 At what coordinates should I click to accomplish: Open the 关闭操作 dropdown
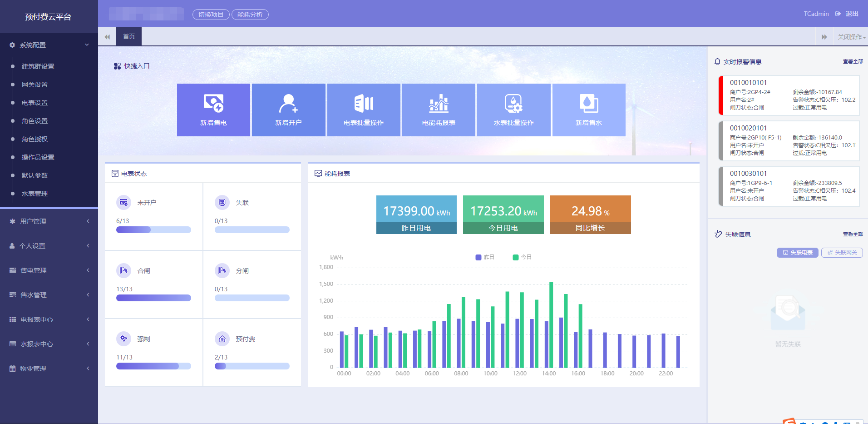pos(851,37)
